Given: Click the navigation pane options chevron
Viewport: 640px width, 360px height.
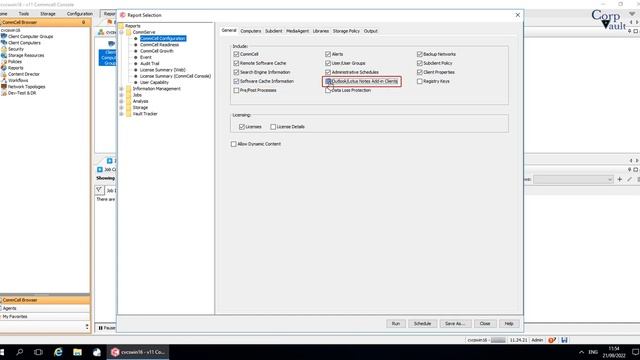Looking at the screenshot, I should (x=87, y=327).
